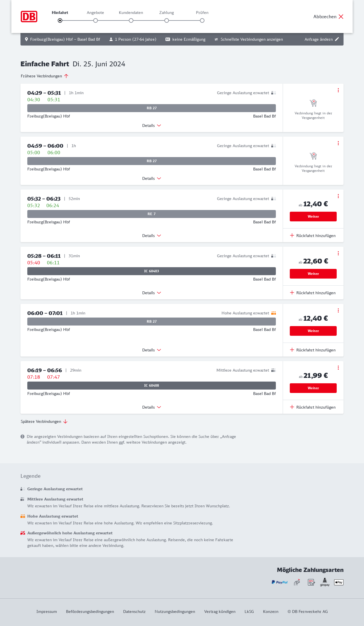
Task: Open the three-dot menu for the 06:19 connection
Action: point(338,368)
